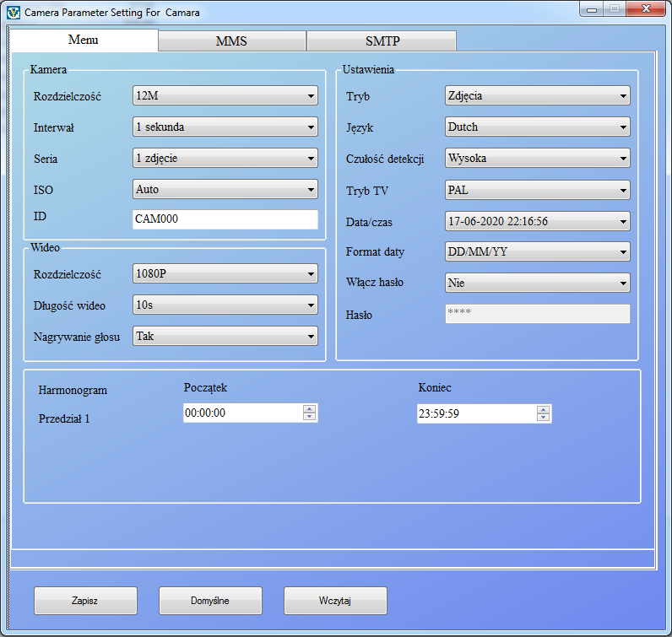The width and height of the screenshot is (672, 637).
Task: Click the app icon in title bar
Action: (x=13, y=13)
